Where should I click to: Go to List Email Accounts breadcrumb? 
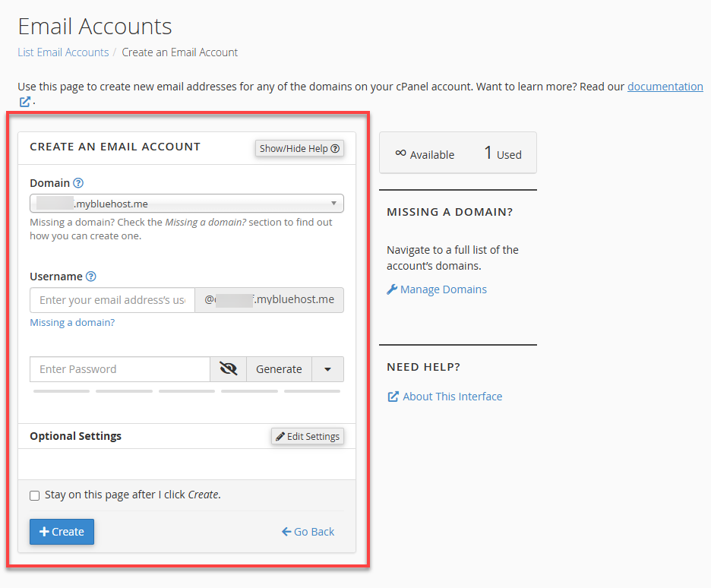[x=63, y=52]
